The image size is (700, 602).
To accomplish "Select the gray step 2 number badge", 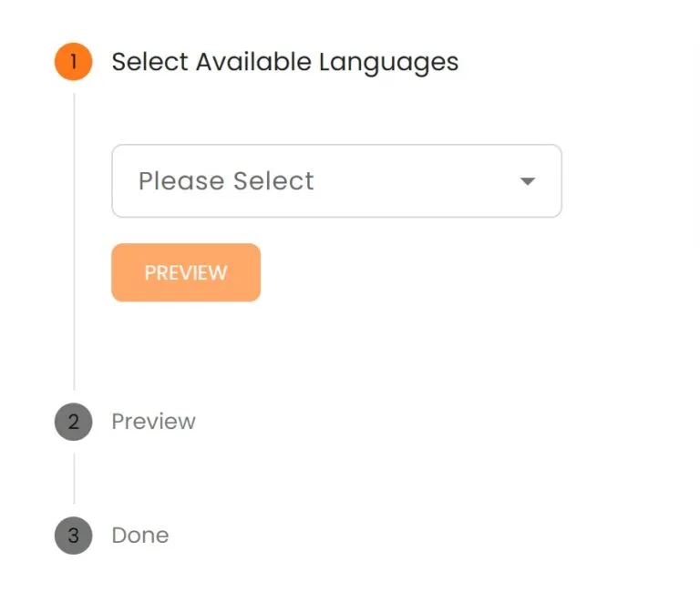I will [73, 422].
